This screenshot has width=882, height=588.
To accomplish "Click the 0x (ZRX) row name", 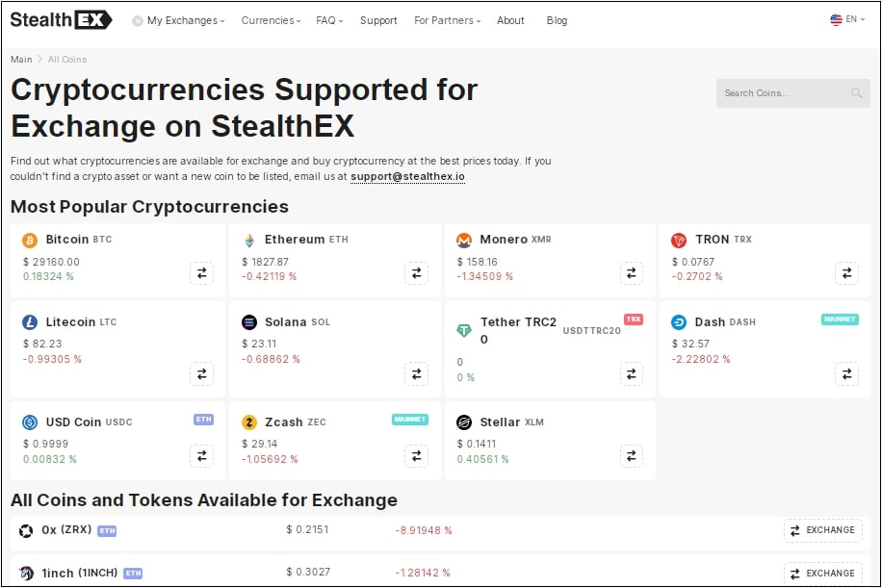I will 66,530.
